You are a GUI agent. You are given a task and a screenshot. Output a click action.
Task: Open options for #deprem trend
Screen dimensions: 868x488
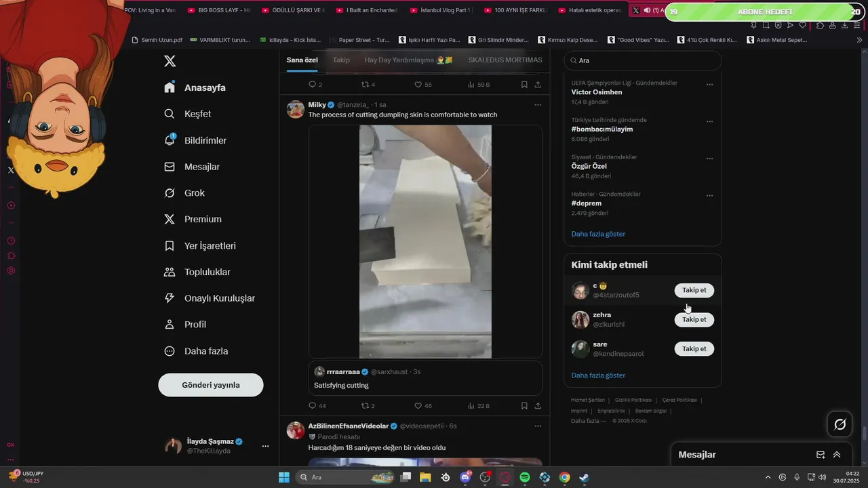click(x=709, y=196)
